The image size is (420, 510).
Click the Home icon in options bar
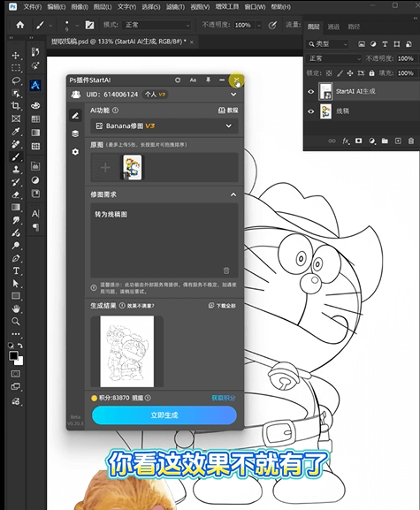tap(20, 25)
